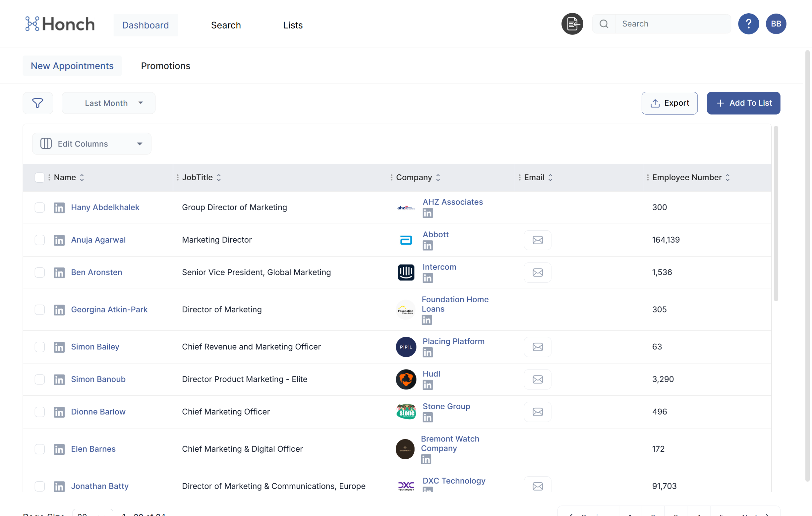Open Intercom company LinkedIn icon
This screenshot has height=516, width=812.
pos(427,278)
